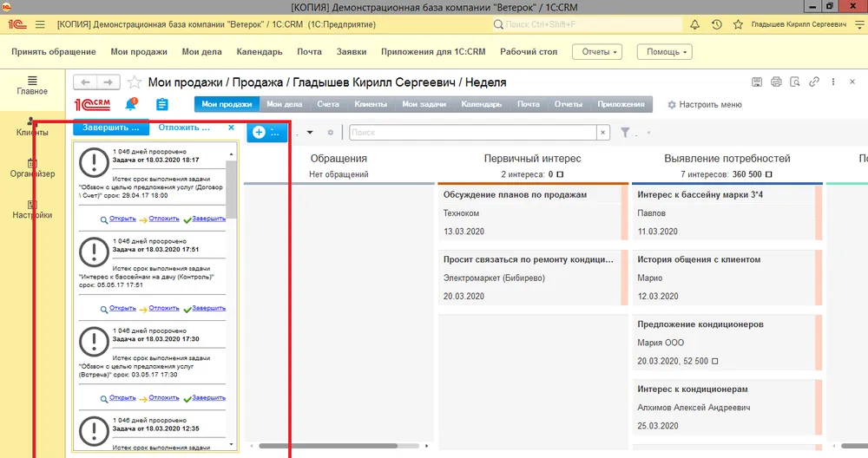Click Завершить link for task 17:30

[x=208, y=397]
